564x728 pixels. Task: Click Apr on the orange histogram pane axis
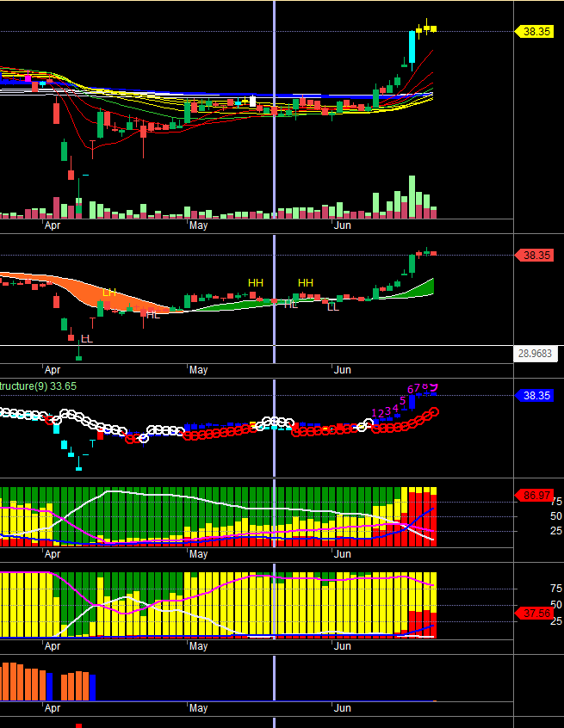pos(53,708)
